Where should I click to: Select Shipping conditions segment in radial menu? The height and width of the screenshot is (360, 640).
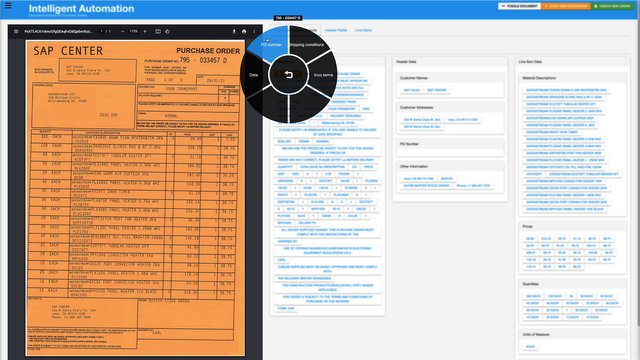[x=307, y=44]
